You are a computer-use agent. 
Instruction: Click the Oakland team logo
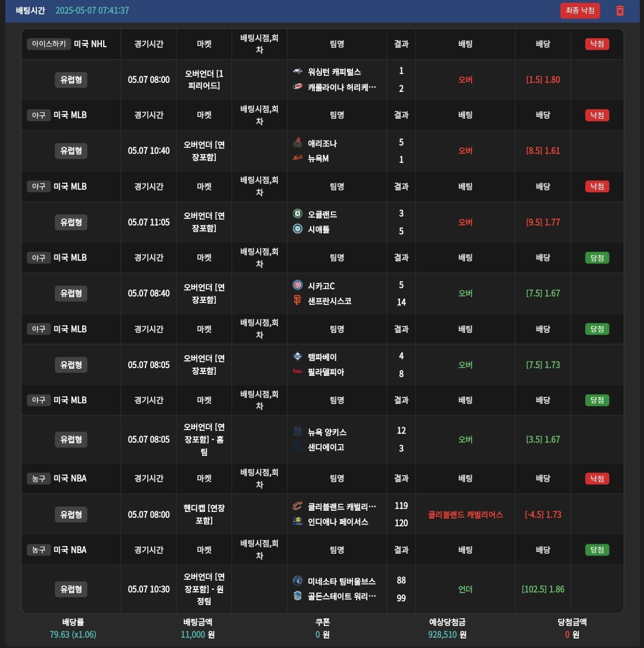coord(298,214)
